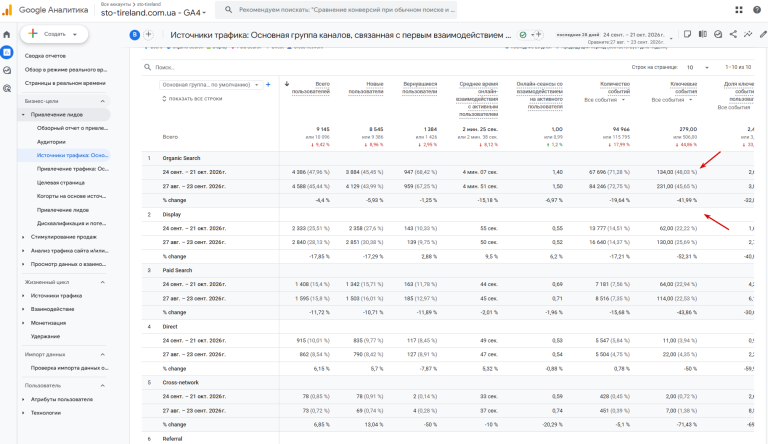The image size is (768, 444).
Task: Expand Атрибуты пользователя group
Action: click(x=23, y=399)
